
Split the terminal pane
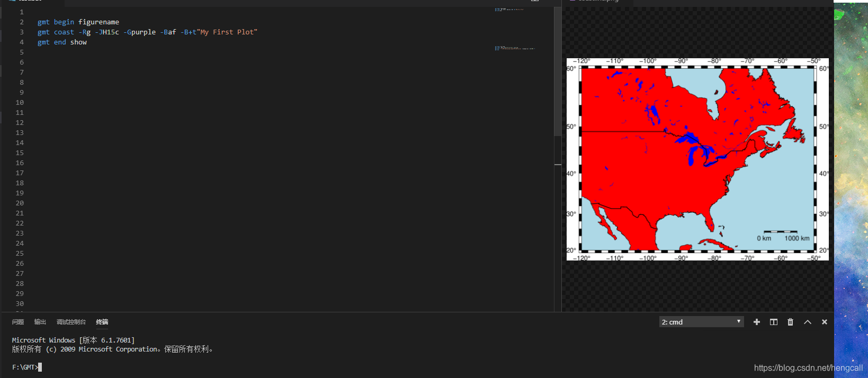tap(774, 322)
